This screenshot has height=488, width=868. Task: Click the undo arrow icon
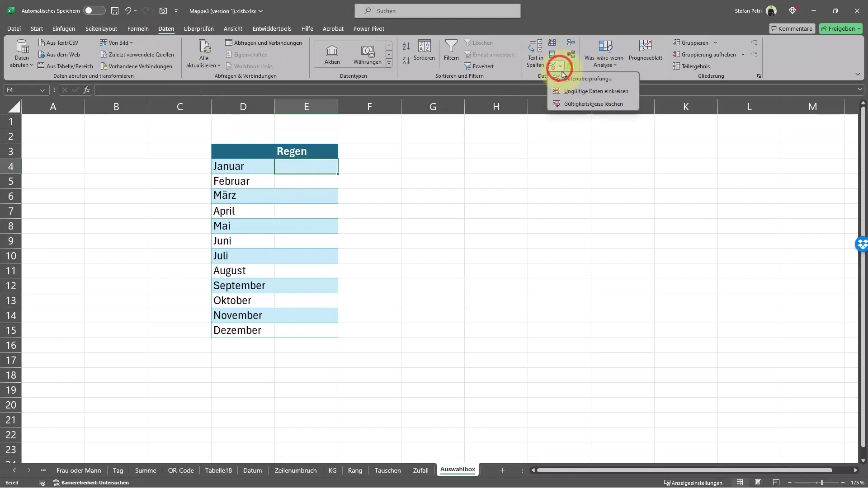click(x=128, y=10)
